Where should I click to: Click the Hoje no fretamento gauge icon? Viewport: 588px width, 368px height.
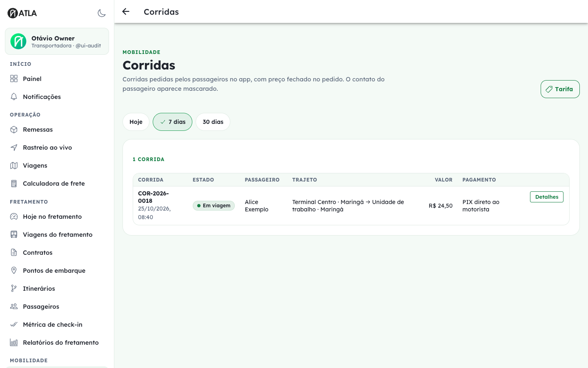pos(14,216)
